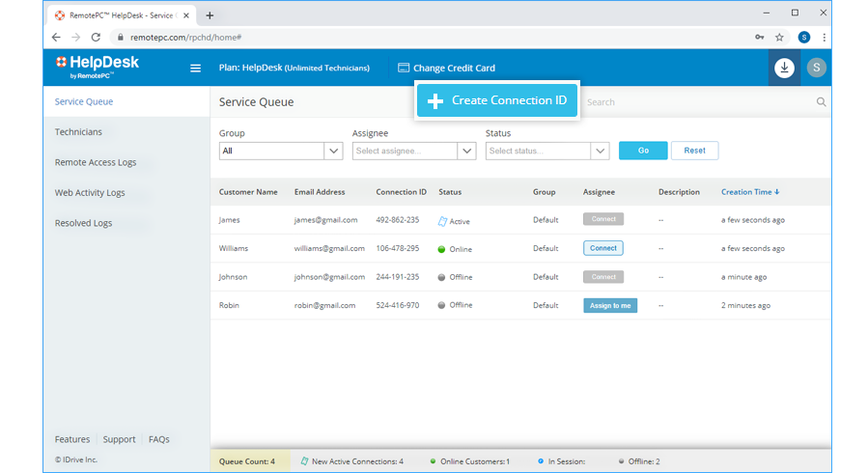Open Resolved Logs in the sidebar
Image resolution: width=868 pixels, height=473 pixels.
click(x=83, y=223)
